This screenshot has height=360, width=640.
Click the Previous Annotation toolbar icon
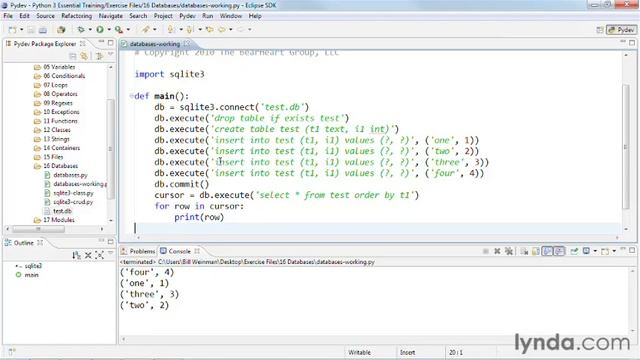pos(189,29)
